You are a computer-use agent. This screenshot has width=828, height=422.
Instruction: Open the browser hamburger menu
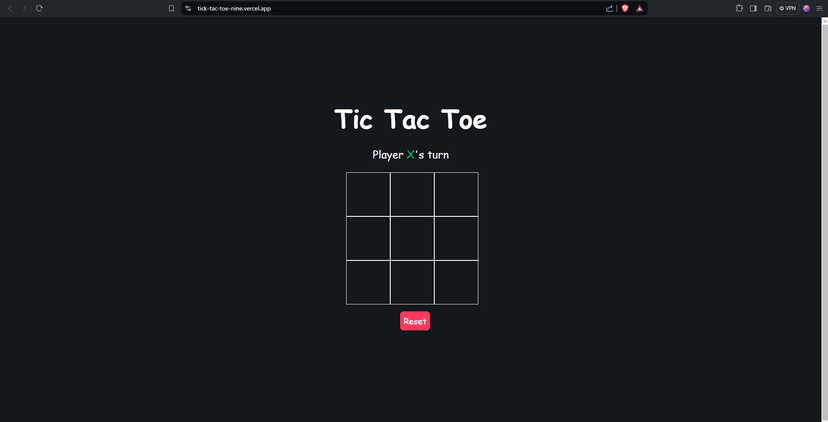pos(820,8)
